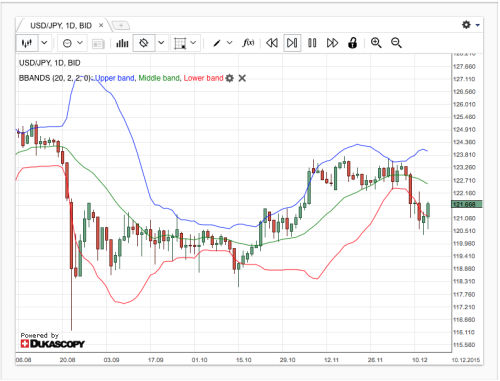Select the USD/JPY, 1D, BID tab
The image size is (500, 381).
point(61,26)
